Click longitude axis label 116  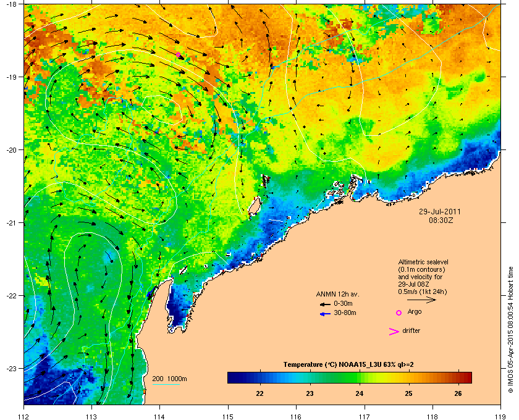[296, 416]
